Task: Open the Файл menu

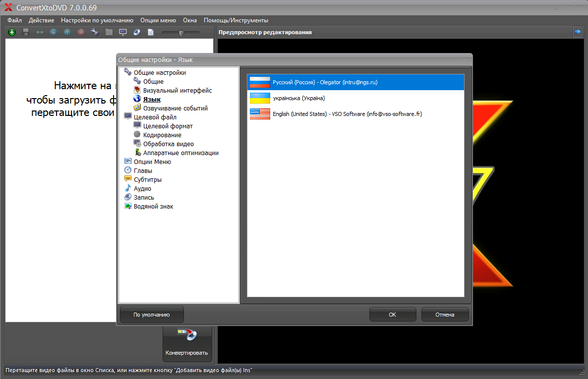Action: 14,20
